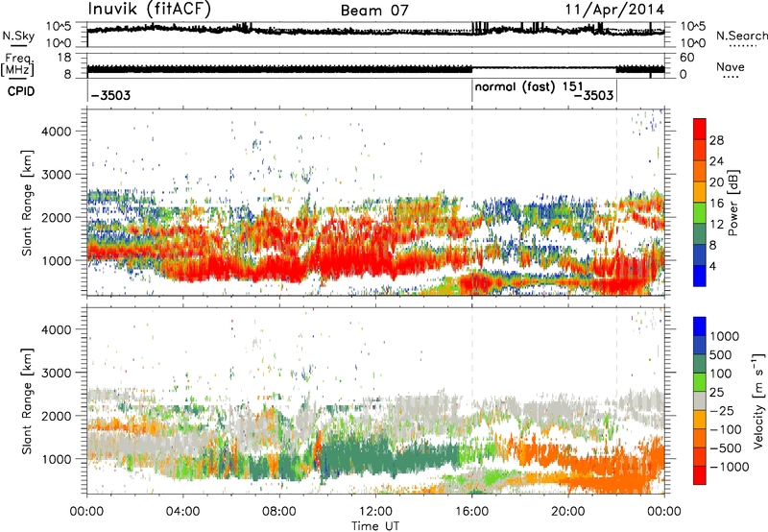Screen dimensions: 768x532
Task: Click the red swatch of Power colorbar
Action: [x=700, y=129]
